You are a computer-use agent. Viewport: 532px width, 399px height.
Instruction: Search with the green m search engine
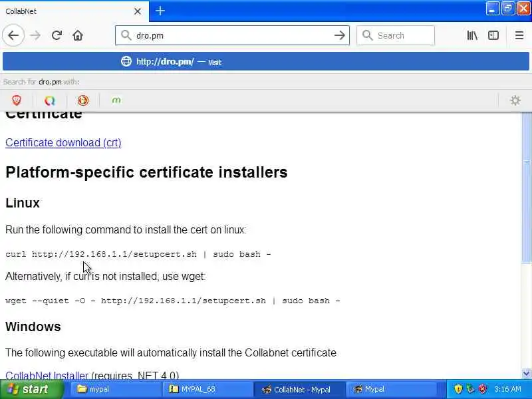click(116, 100)
